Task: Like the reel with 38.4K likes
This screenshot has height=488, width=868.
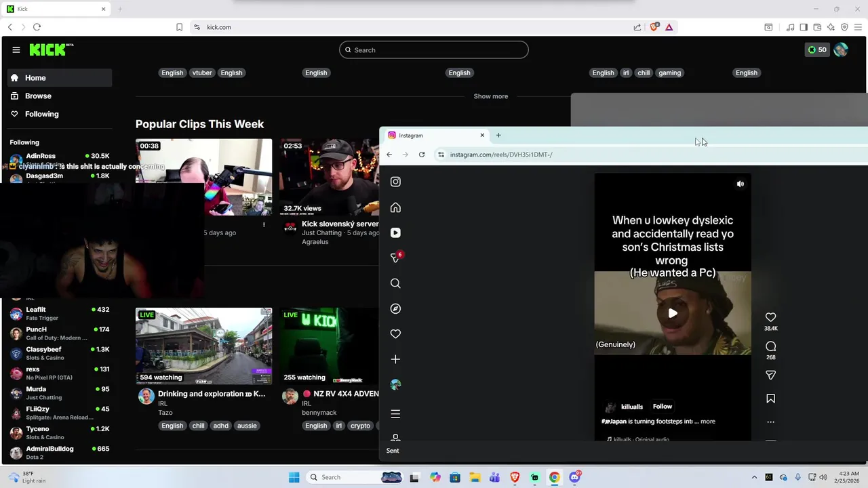Action: pyautogui.click(x=770, y=317)
